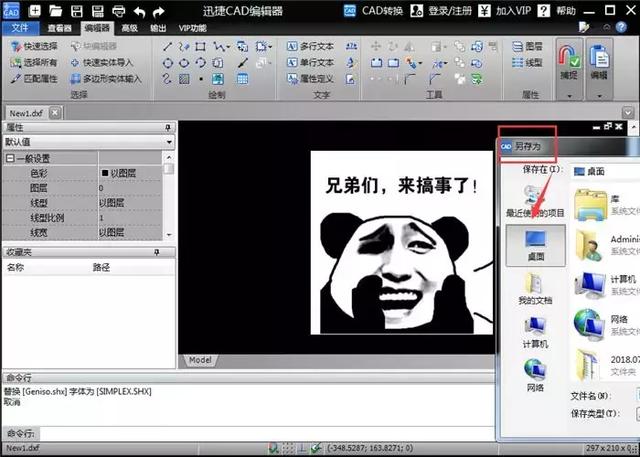The width and height of the screenshot is (640, 457).
Task: Click the 线宽 property row value
Action: pos(130,233)
